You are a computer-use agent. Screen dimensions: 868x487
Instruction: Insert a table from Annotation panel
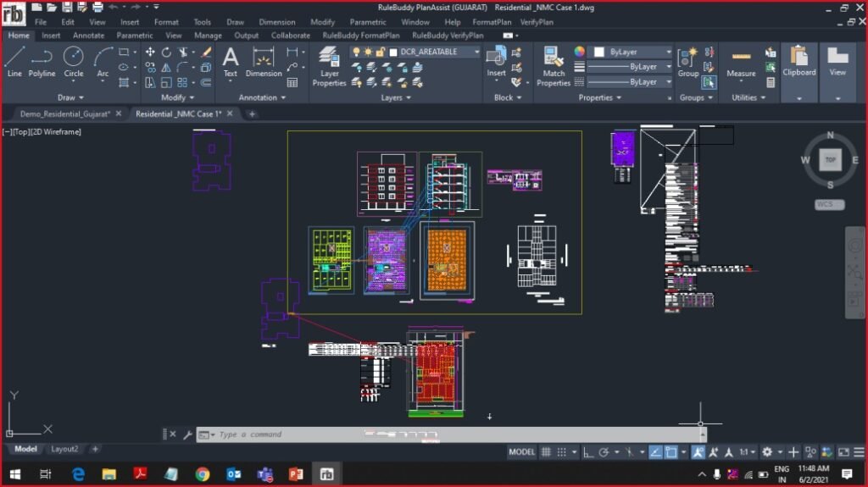(x=292, y=82)
